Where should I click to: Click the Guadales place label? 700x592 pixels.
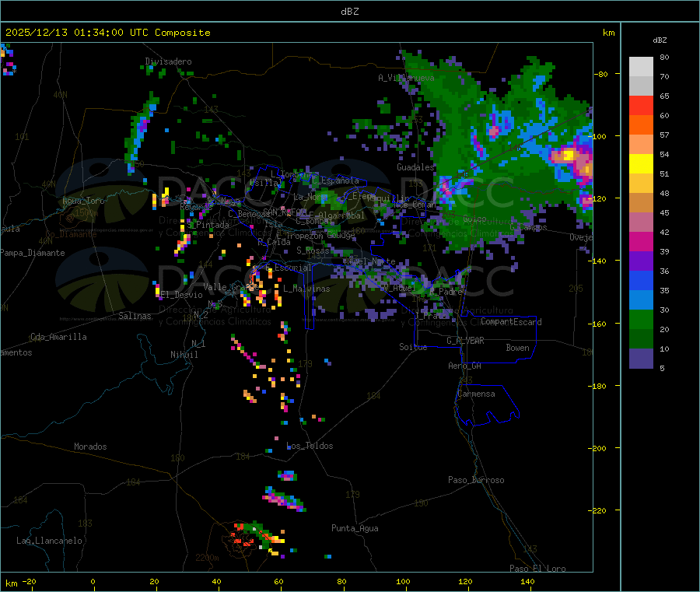point(415,167)
